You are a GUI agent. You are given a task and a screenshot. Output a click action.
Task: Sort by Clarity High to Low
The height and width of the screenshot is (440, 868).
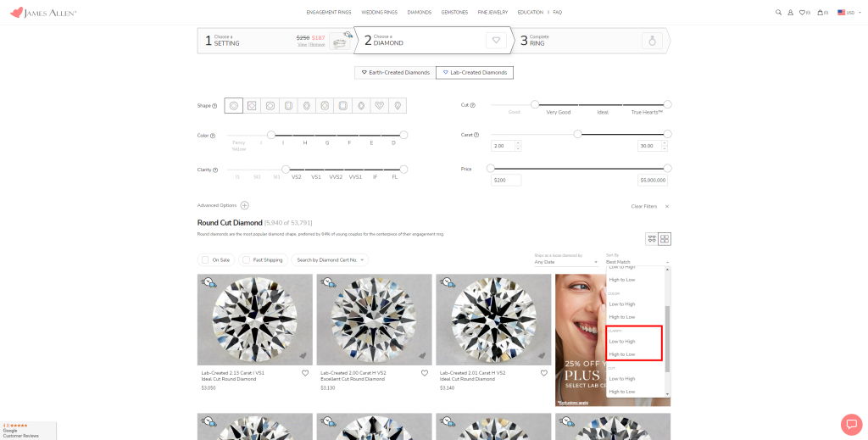(622, 354)
